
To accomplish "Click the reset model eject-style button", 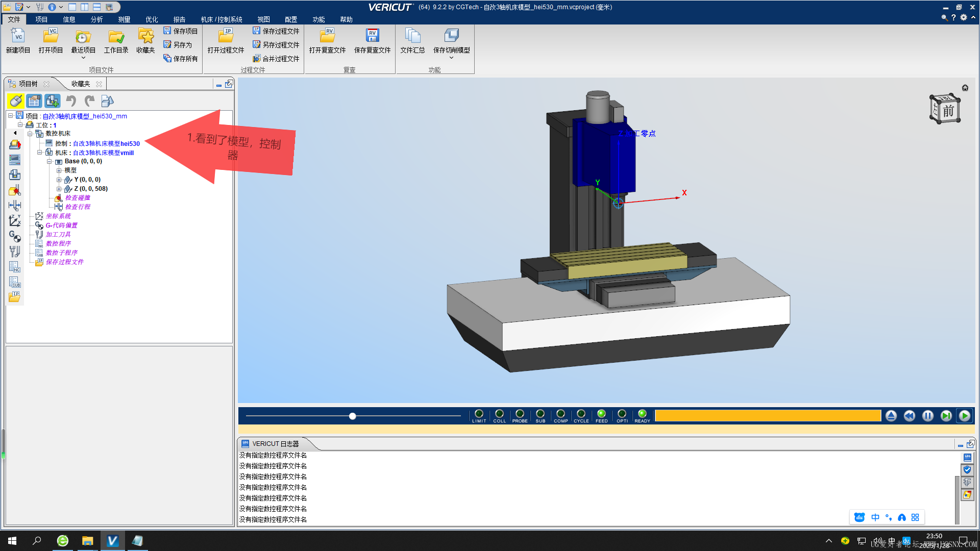I will click(x=891, y=416).
